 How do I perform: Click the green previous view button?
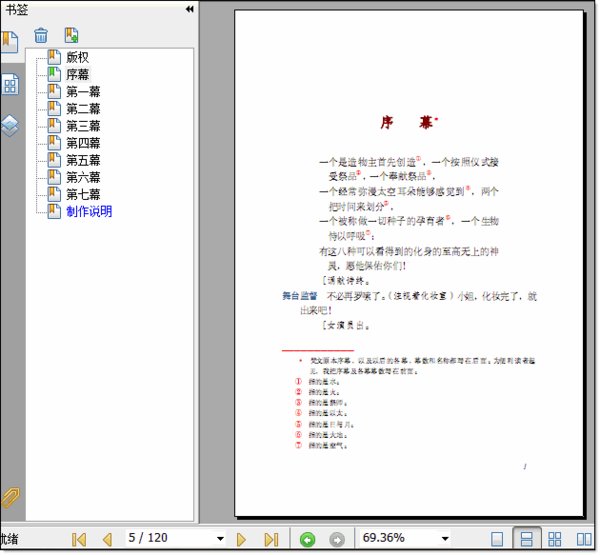coord(307,540)
